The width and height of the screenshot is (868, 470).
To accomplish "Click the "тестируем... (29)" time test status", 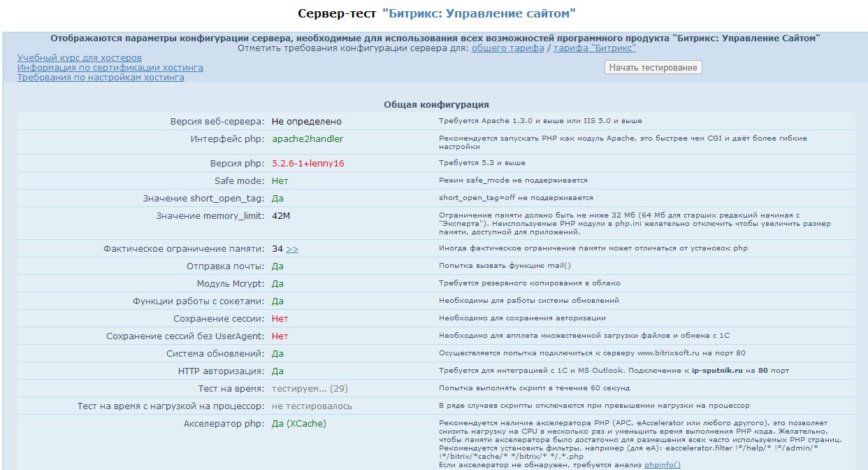I will click(310, 387).
